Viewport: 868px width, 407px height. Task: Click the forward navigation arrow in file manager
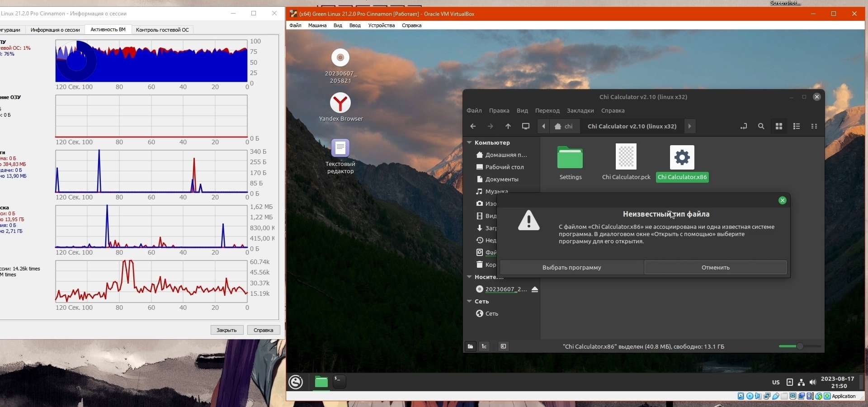pos(491,127)
